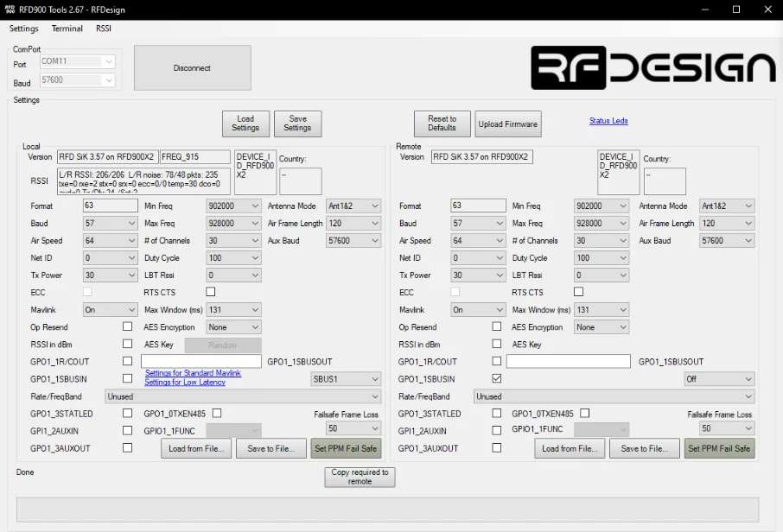Click the Remote Format input field
The image size is (783, 532).
pyautogui.click(x=478, y=206)
